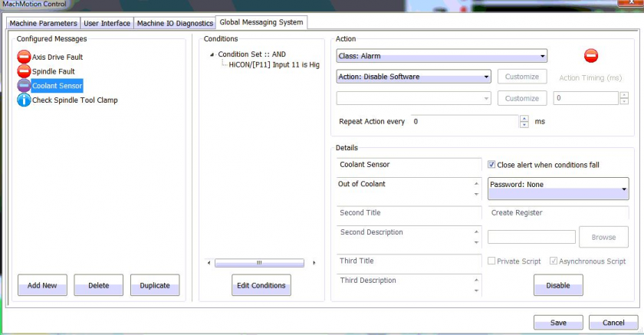This screenshot has width=644, height=335.
Task: Click the Coolant Sensor message icon
Action: point(24,85)
